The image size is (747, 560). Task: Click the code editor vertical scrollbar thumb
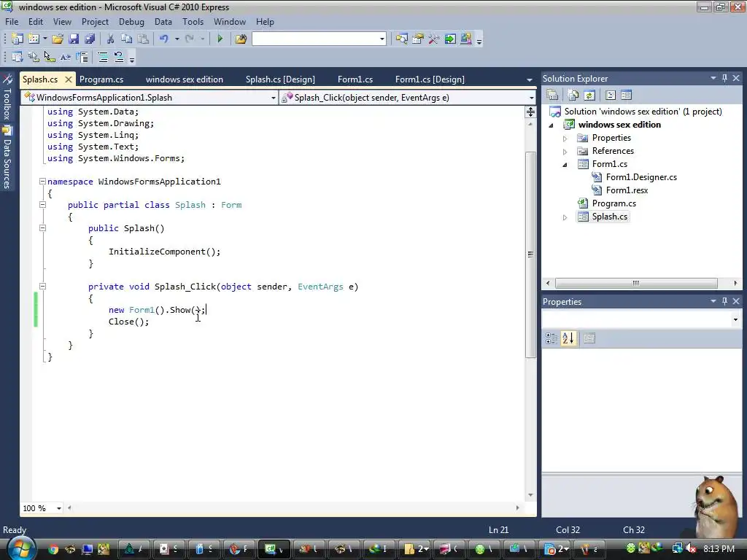(x=530, y=254)
